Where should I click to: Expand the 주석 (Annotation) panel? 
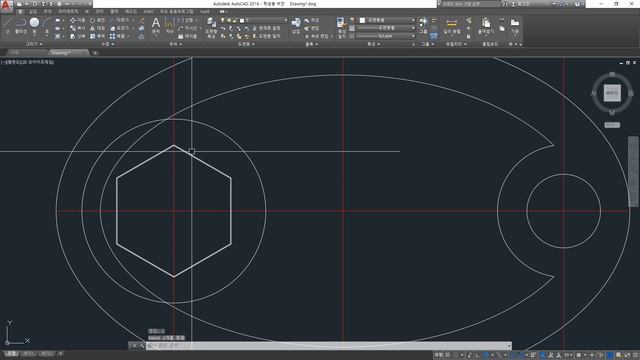coord(176,44)
